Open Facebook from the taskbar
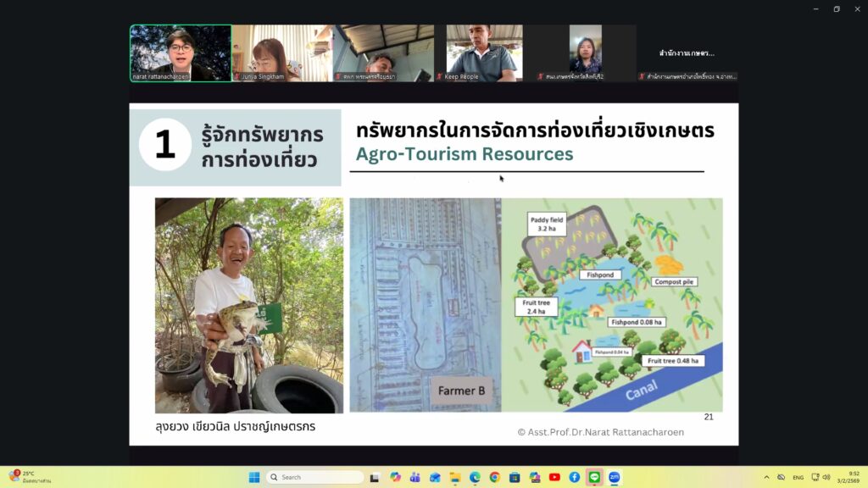The width and height of the screenshot is (868, 488). coord(574,477)
